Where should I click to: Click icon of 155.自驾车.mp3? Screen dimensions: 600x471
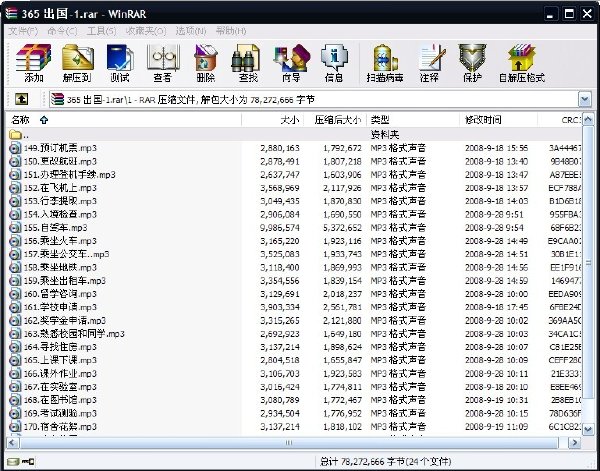pyautogui.click(x=15, y=228)
